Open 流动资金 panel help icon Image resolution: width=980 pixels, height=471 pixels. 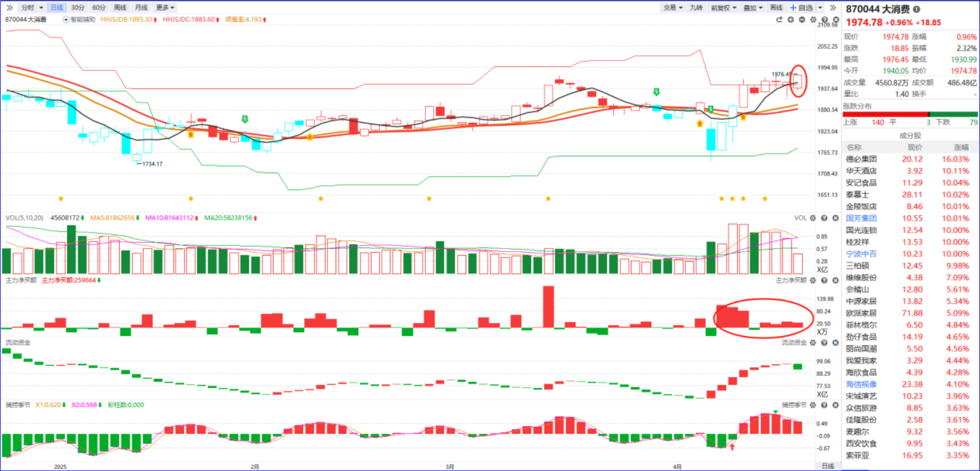tap(824, 343)
